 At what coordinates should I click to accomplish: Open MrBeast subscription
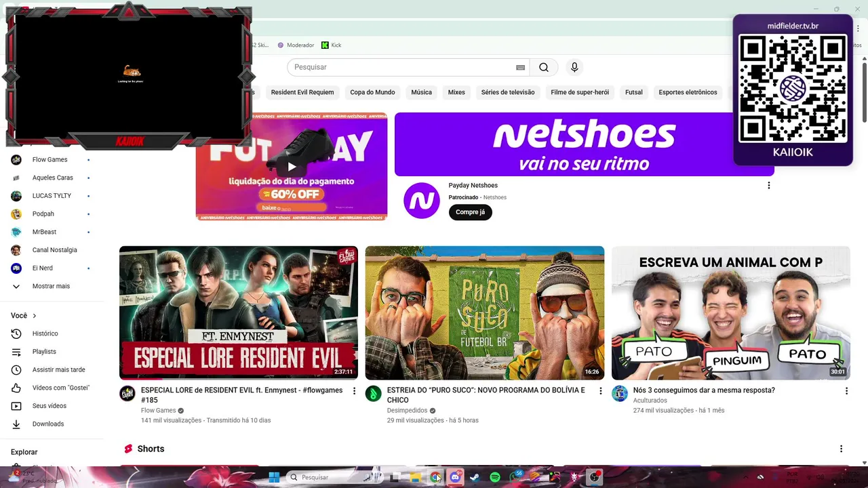pos(44,232)
